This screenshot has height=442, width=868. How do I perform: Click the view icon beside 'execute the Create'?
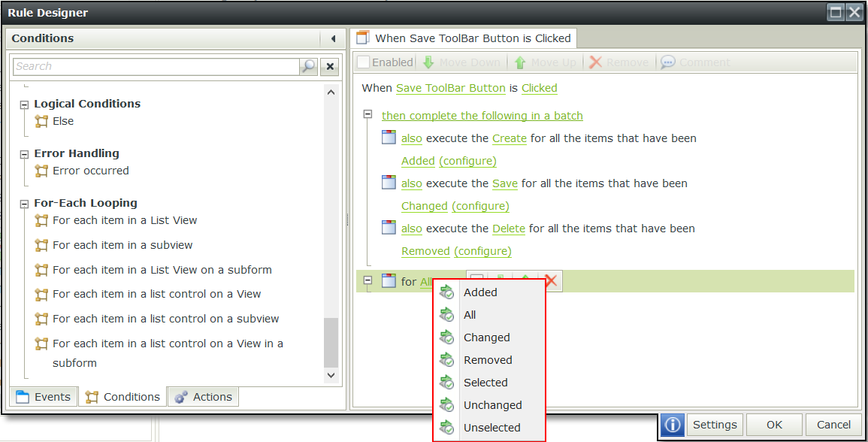(389, 137)
